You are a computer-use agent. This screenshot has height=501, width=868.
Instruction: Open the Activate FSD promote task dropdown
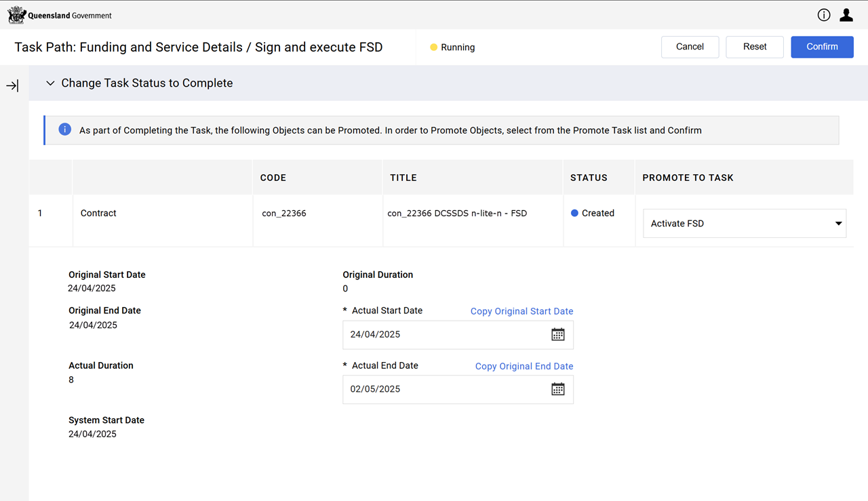click(x=744, y=223)
